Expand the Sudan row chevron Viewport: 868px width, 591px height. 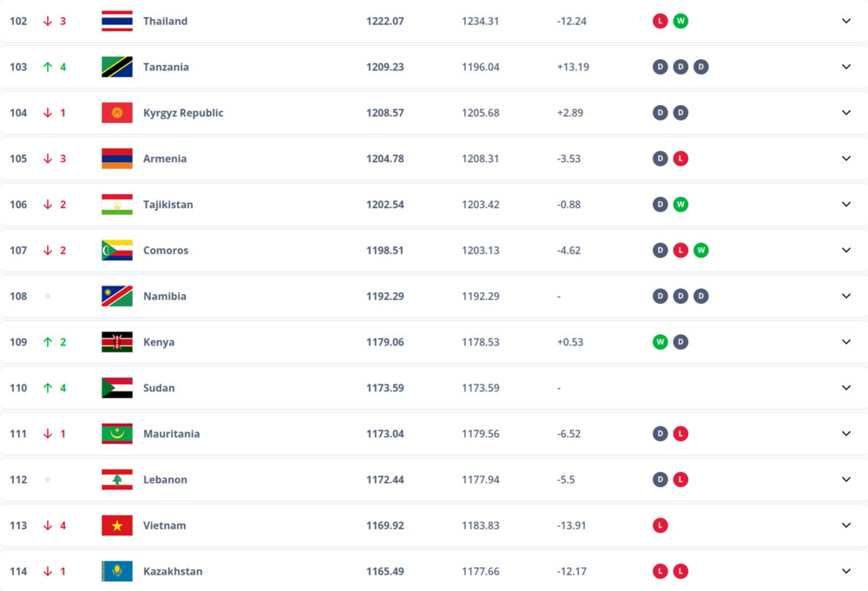845,388
